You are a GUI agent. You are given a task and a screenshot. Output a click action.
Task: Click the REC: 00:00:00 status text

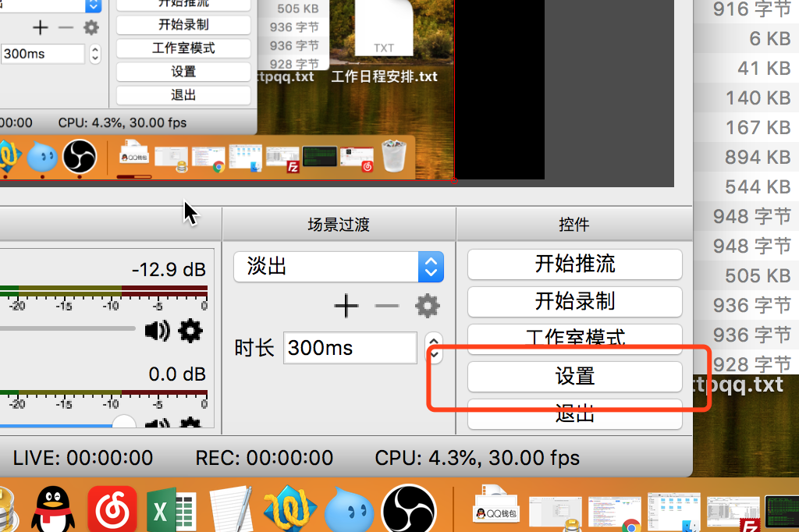pos(264,458)
